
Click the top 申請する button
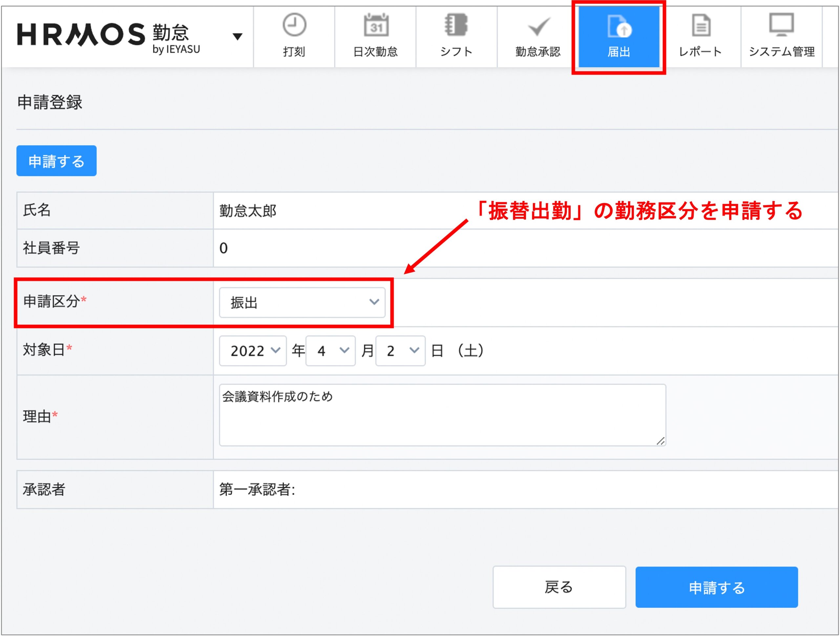[56, 161]
